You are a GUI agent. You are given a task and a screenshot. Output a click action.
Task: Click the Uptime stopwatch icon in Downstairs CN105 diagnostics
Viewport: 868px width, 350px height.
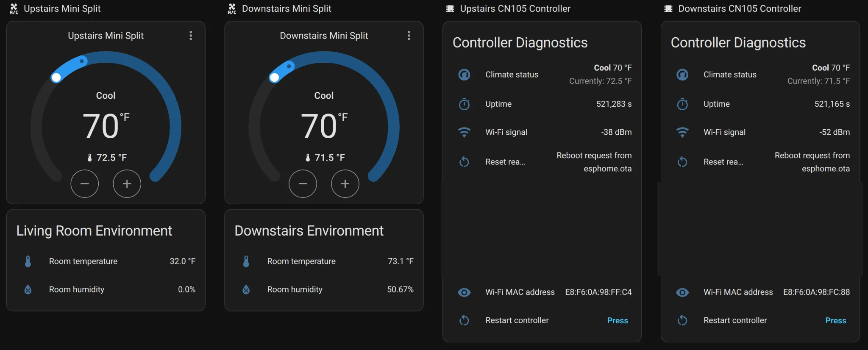tap(682, 104)
